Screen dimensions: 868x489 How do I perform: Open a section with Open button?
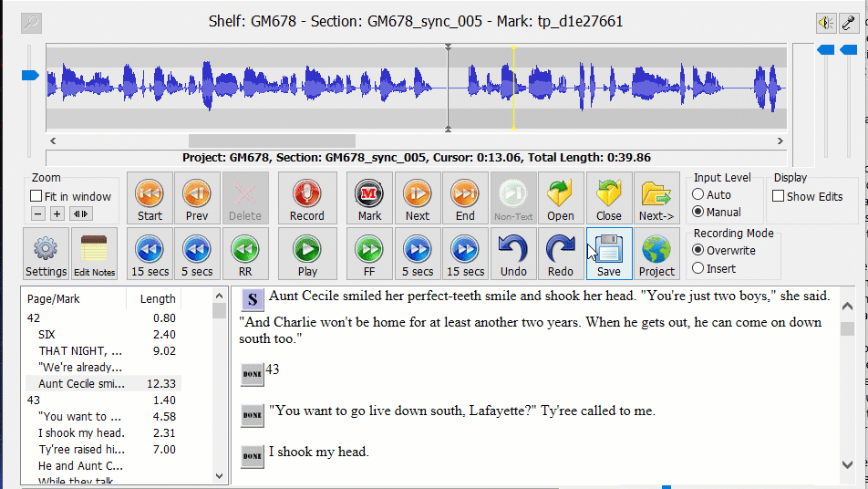coord(561,198)
